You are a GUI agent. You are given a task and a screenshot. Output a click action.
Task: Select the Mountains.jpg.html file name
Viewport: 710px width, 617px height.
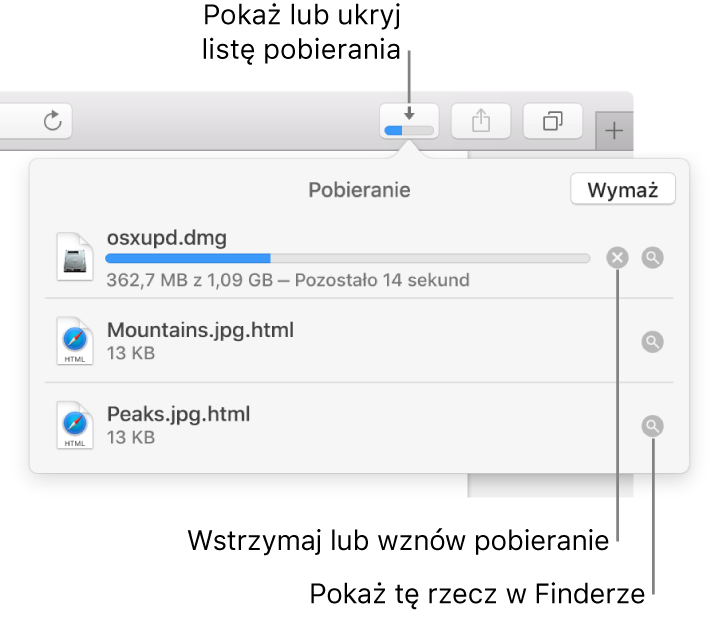pyautogui.click(x=200, y=330)
